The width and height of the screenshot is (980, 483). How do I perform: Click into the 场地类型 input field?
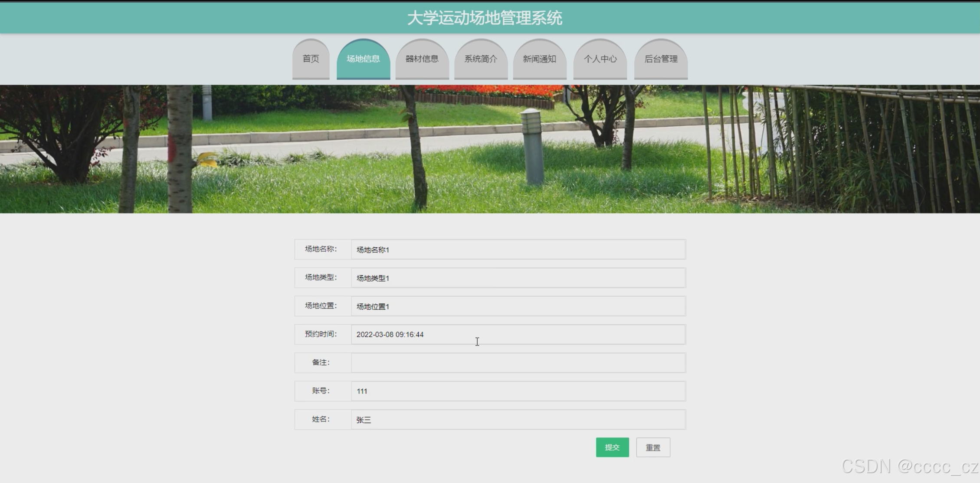[x=518, y=278]
